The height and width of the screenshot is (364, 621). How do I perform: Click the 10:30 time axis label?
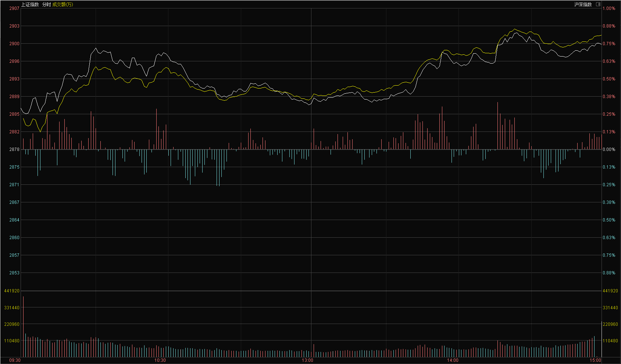(x=160, y=360)
